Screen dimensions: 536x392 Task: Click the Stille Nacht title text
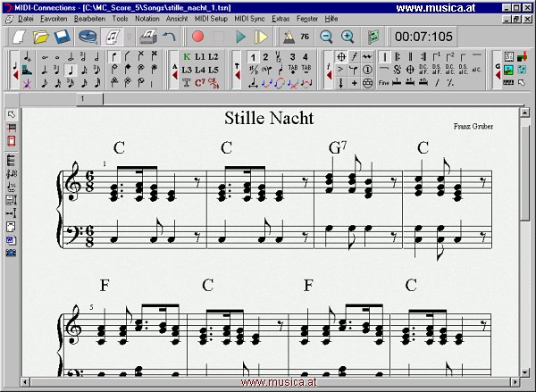click(269, 118)
